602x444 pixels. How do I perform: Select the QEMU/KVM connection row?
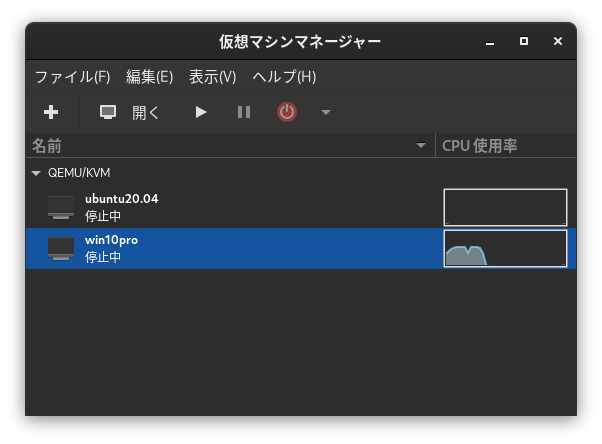point(301,173)
